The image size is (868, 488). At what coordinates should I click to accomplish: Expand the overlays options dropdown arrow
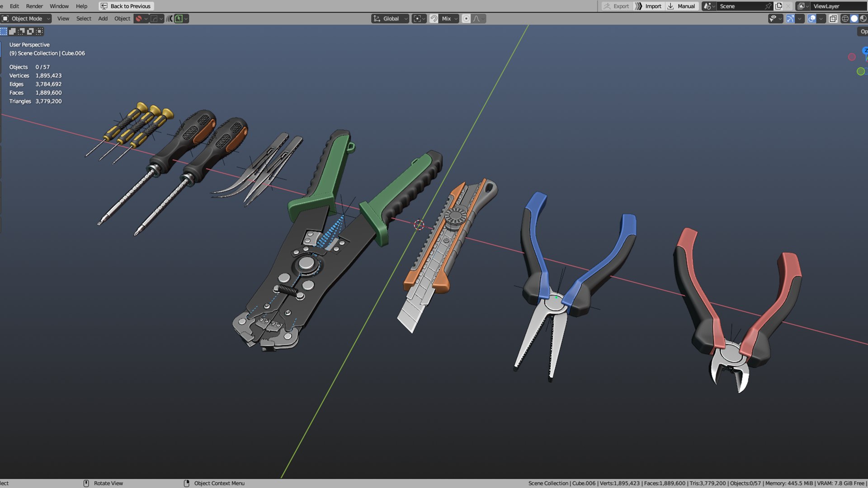[821, 19]
